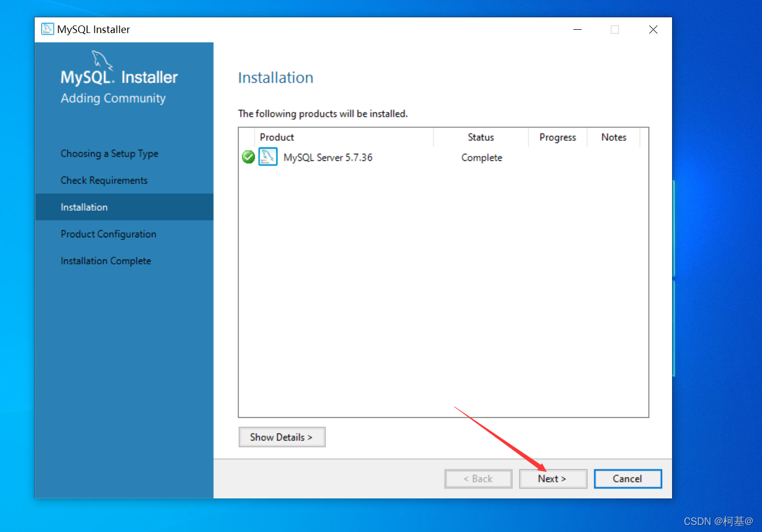Click the Installation page heading
Image resolution: width=762 pixels, height=532 pixels.
pos(275,78)
